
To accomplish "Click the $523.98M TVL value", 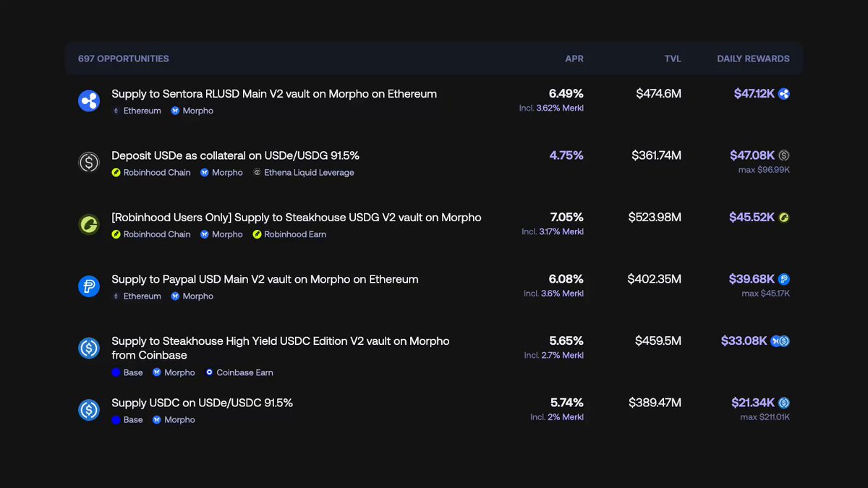I will pyautogui.click(x=655, y=217).
